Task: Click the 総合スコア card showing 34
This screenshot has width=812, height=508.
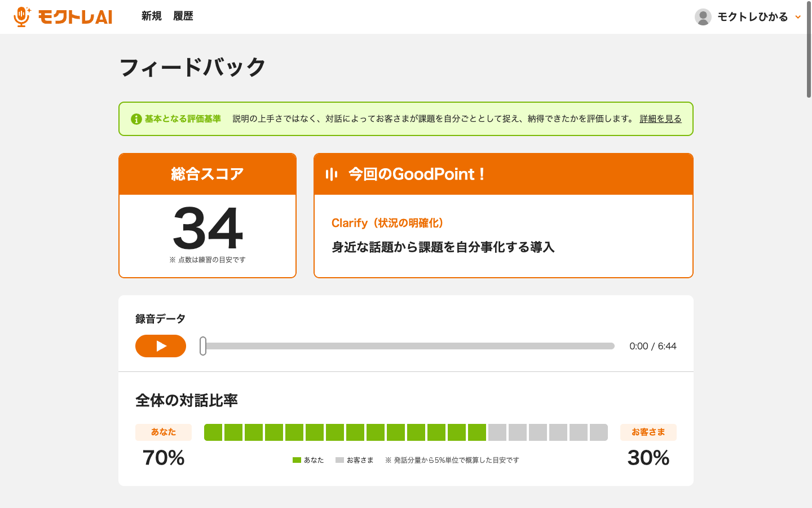Action: 207,215
